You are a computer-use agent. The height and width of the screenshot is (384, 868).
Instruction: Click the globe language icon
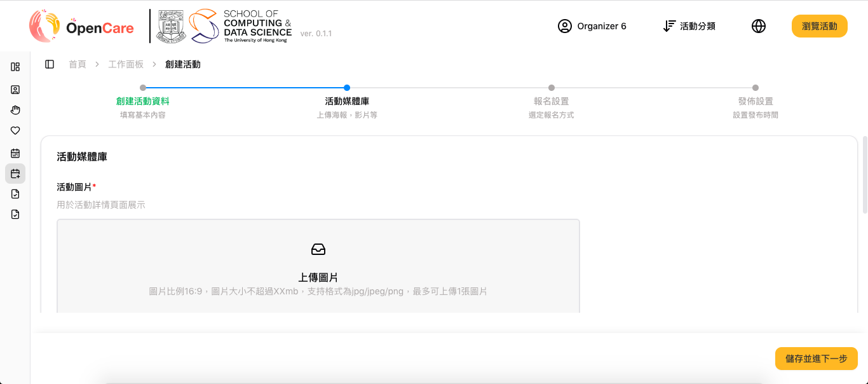click(x=758, y=26)
